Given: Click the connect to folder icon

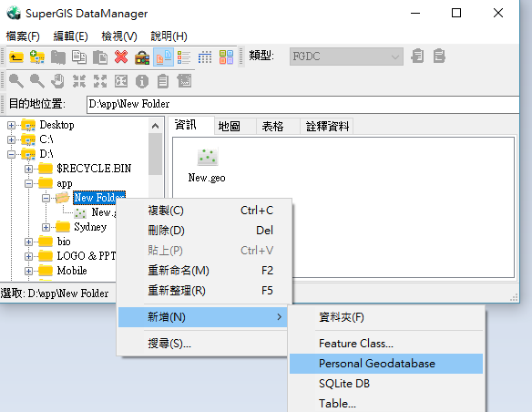Looking at the screenshot, I should pyautogui.click(x=37, y=57).
